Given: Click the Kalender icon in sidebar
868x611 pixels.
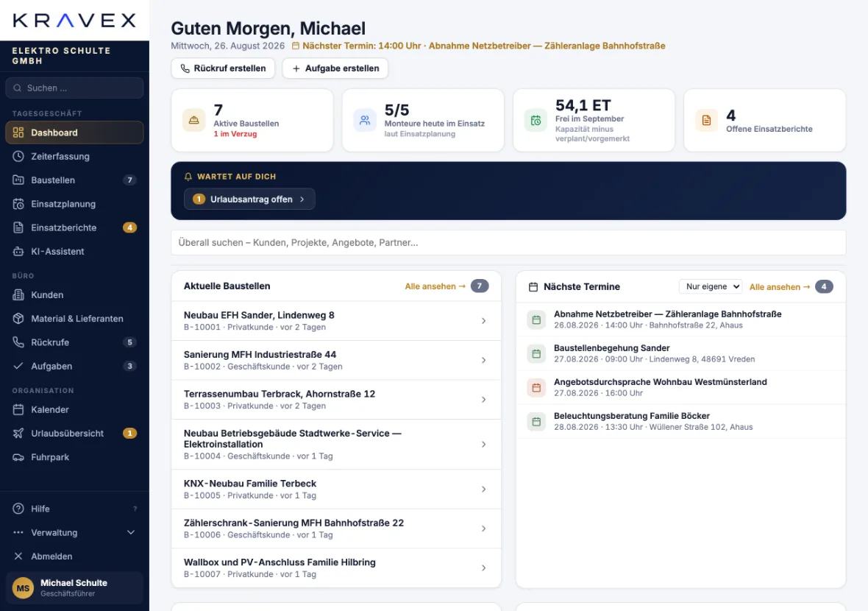Looking at the screenshot, I should tap(18, 409).
